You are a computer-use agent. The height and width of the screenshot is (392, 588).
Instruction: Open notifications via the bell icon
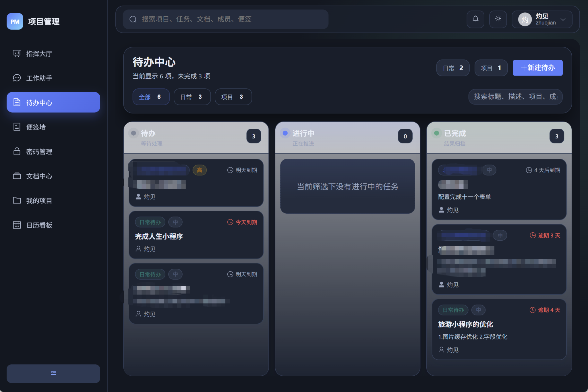click(475, 19)
